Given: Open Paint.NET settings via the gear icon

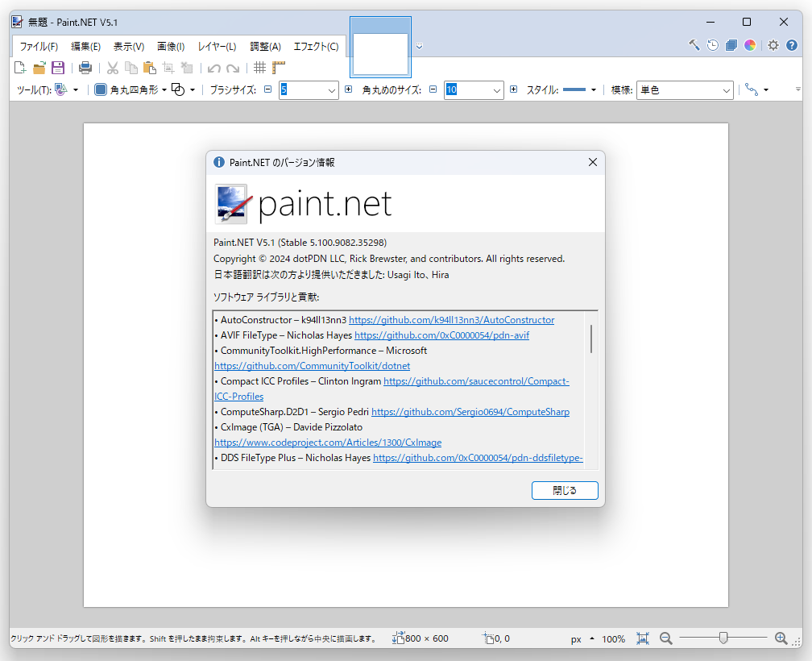Looking at the screenshot, I should pos(773,45).
